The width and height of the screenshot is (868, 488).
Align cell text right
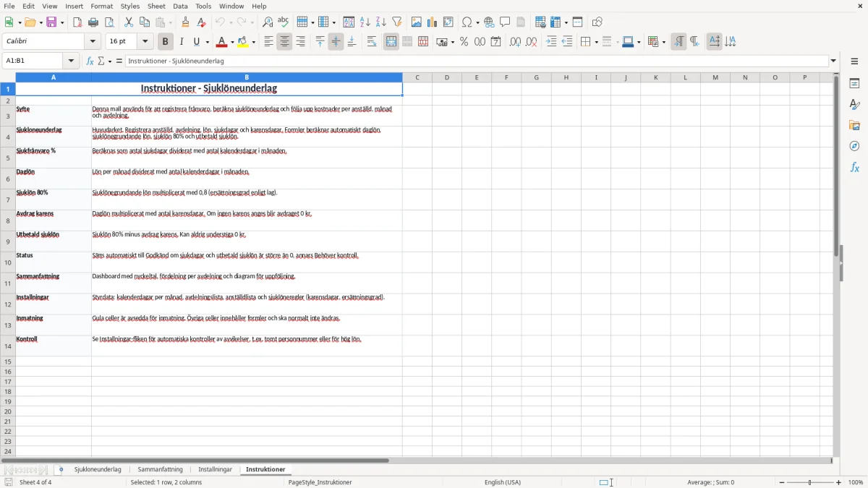300,42
